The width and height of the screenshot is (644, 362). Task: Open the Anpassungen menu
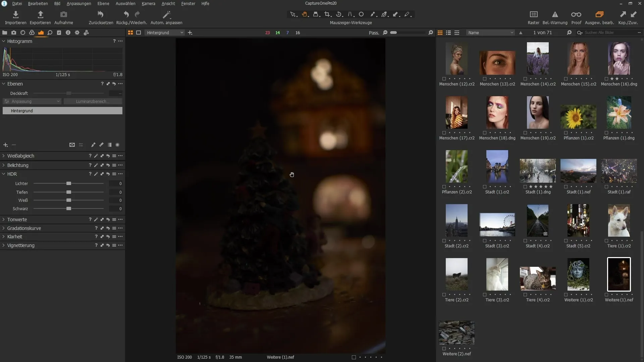[x=79, y=3]
